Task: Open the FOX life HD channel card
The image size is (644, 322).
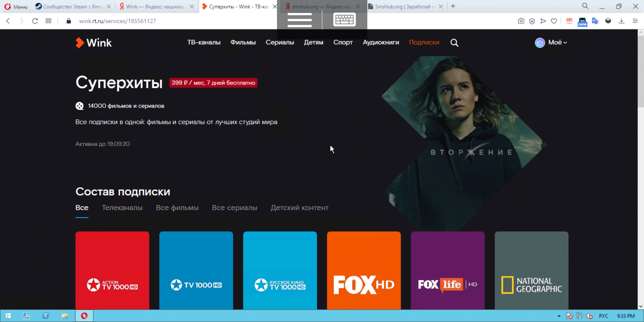Action: coord(448,270)
